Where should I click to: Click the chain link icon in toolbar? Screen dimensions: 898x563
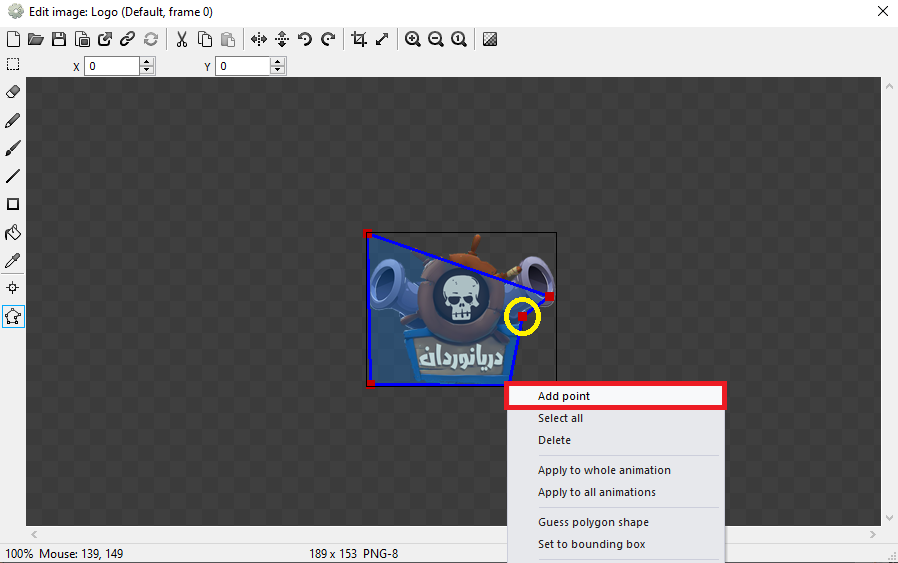[x=127, y=39]
